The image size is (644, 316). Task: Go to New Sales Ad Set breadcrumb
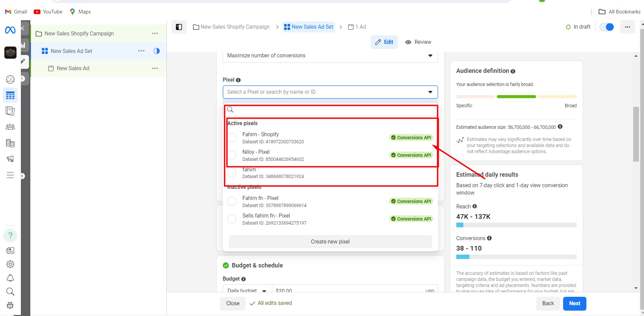(x=309, y=27)
